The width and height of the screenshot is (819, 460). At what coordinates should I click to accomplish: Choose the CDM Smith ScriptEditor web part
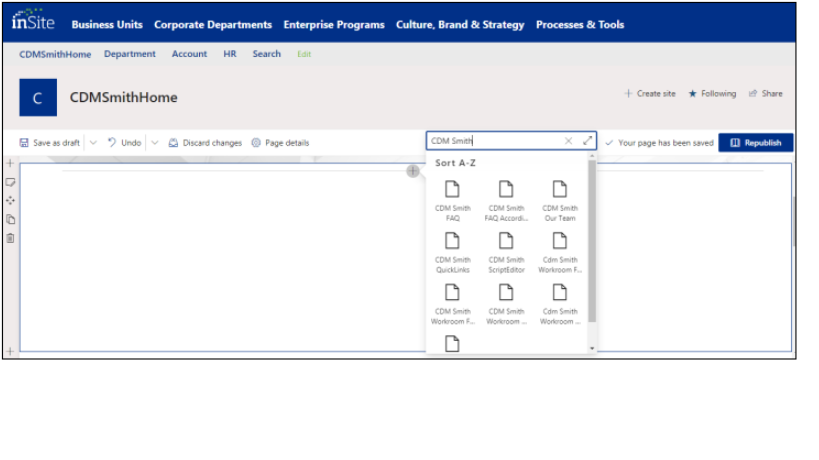[x=506, y=250]
